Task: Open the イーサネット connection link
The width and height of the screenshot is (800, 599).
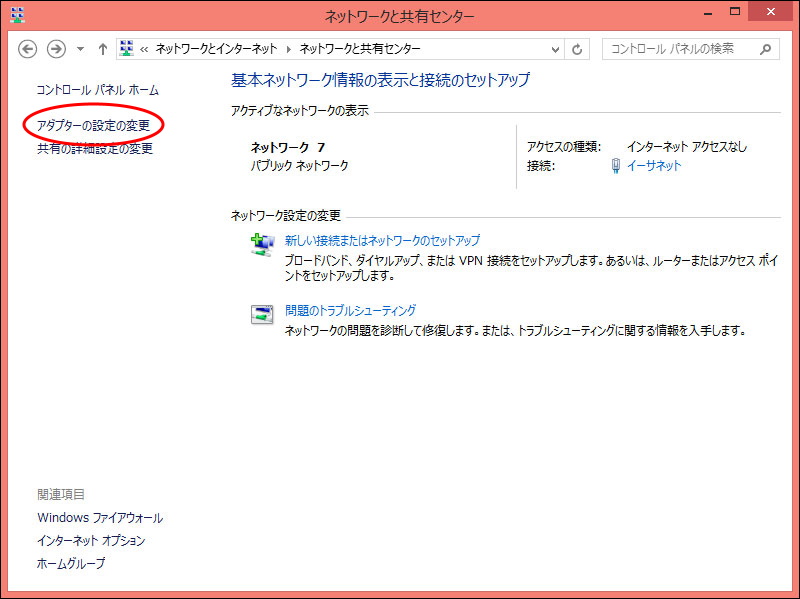Action: pos(654,165)
